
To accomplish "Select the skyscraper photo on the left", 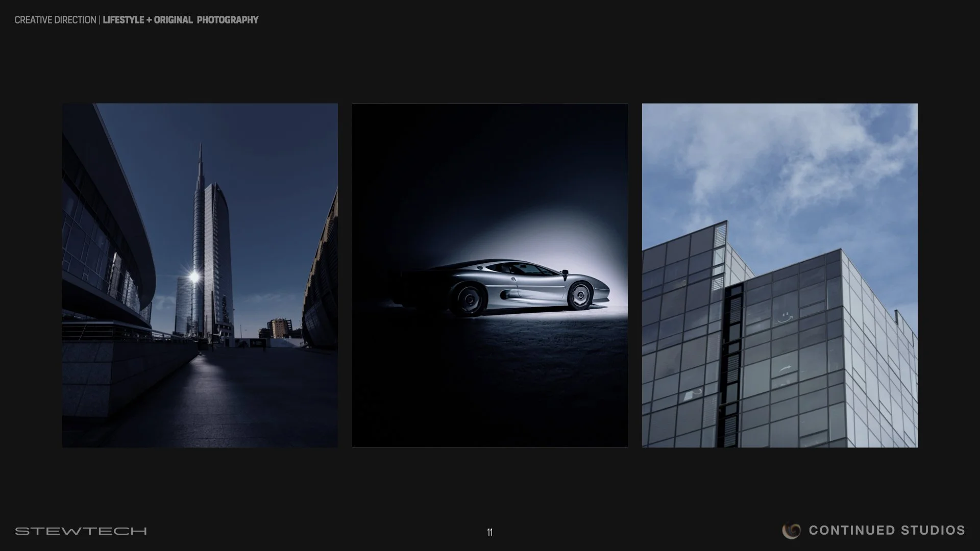I will 200,275.
